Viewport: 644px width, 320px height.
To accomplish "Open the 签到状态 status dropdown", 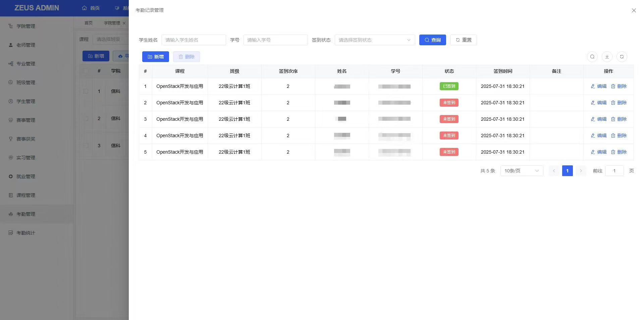I will coord(375,40).
